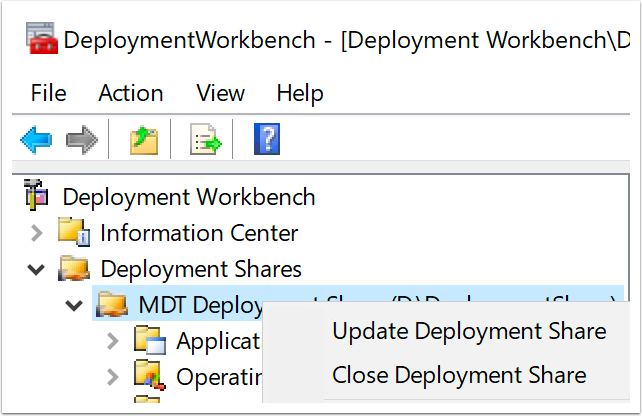The height and width of the screenshot is (416, 642).
Task: Click the Export List toolbar icon
Action: pyautogui.click(x=206, y=141)
